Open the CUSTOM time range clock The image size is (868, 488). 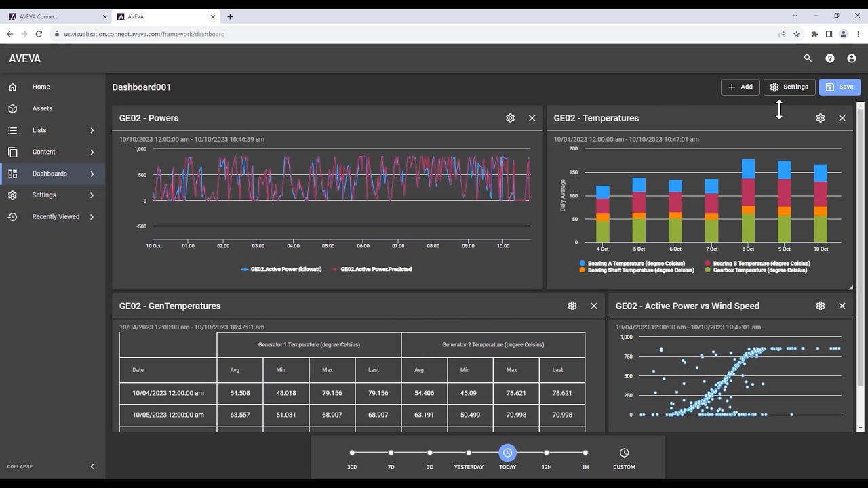pos(625,453)
